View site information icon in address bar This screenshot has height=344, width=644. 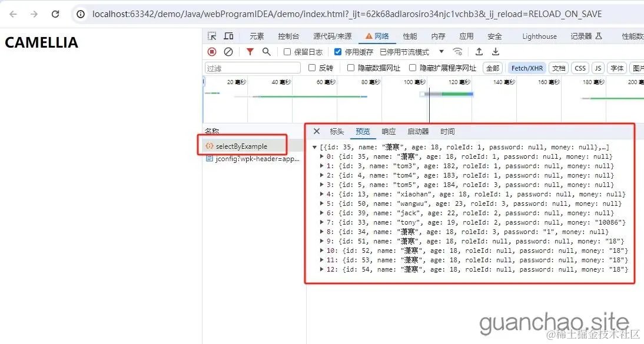point(81,14)
